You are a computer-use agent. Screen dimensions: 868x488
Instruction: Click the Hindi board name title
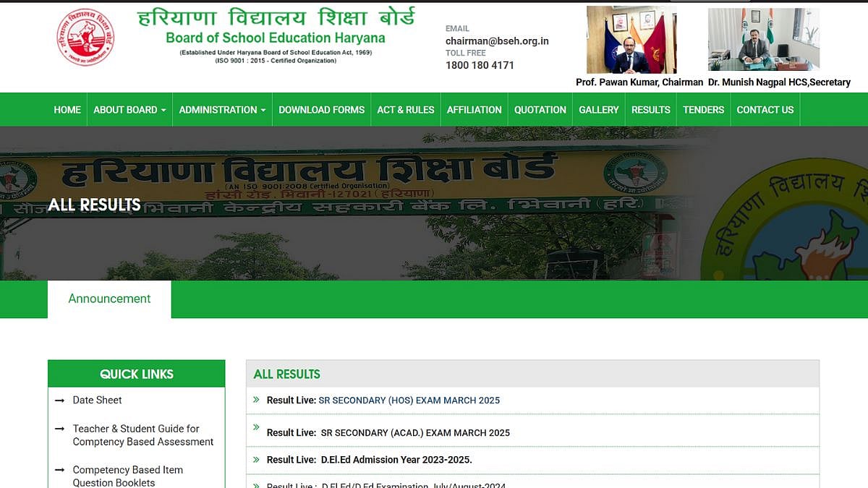276,17
